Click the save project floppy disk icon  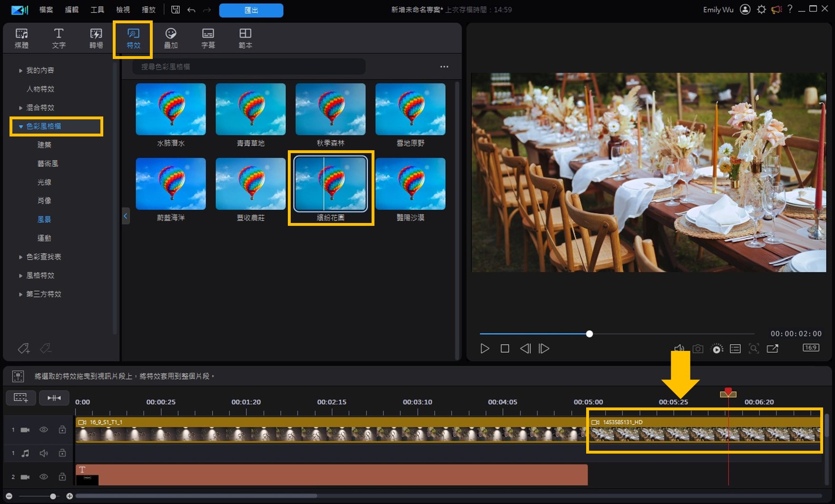176,10
